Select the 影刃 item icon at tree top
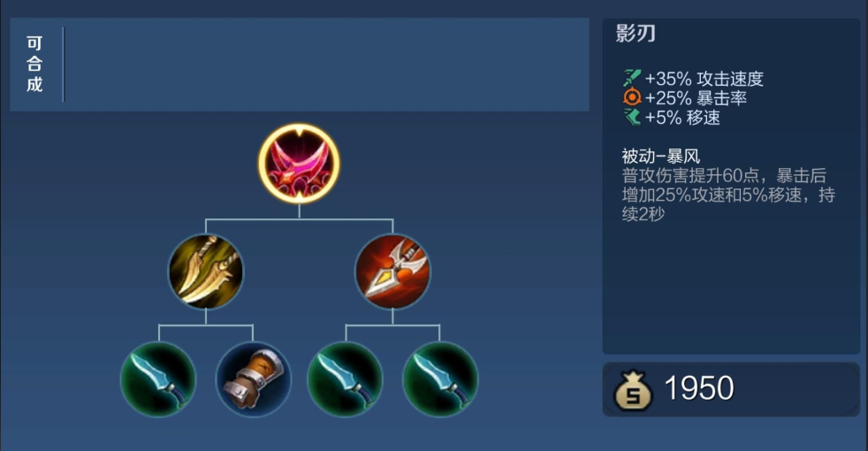 pos(299,164)
